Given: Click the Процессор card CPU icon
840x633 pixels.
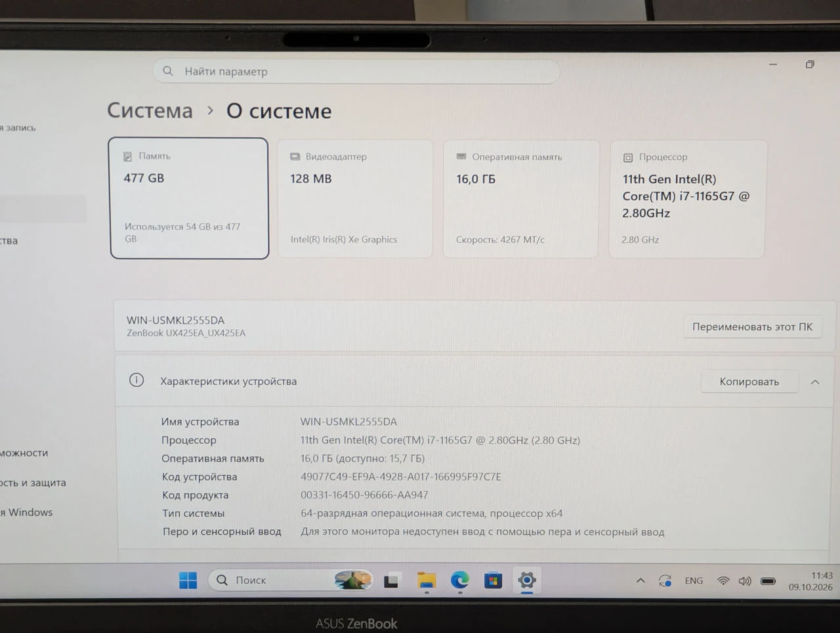Looking at the screenshot, I should pyautogui.click(x=628, y=158).
